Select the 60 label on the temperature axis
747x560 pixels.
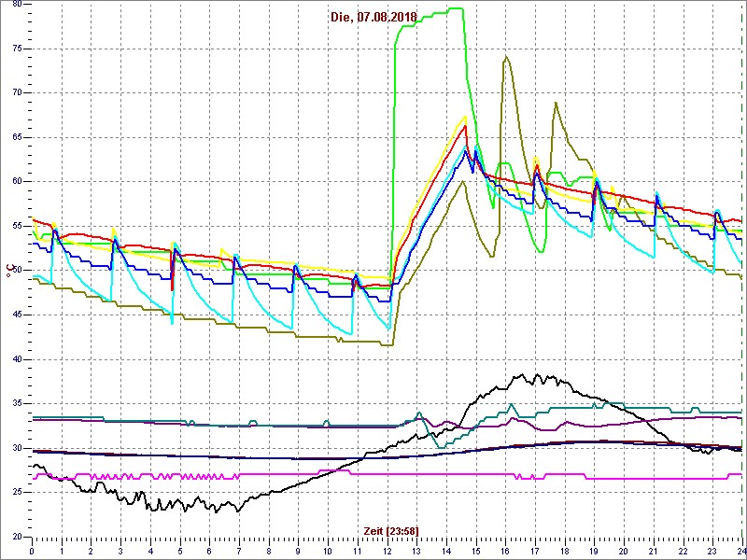17,181
